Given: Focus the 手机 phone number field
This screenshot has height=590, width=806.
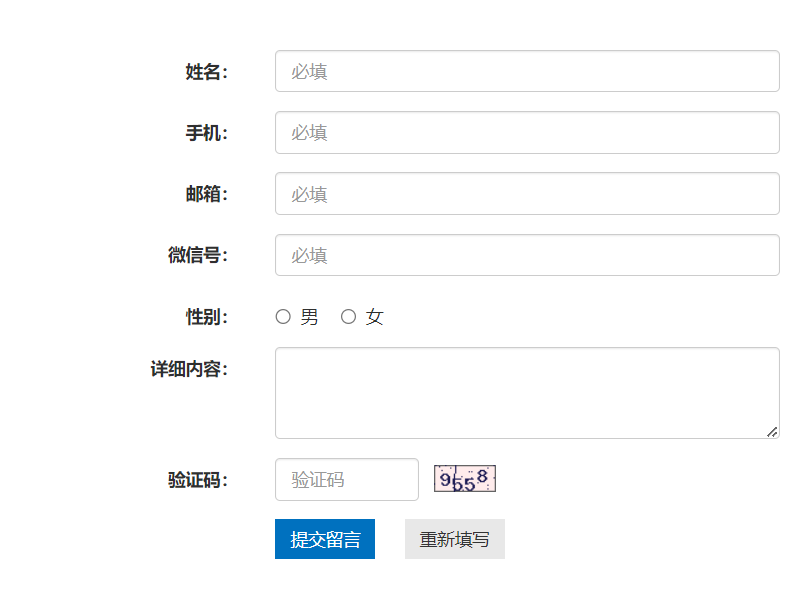Looking at the screenshot, I should click(527, 133).
